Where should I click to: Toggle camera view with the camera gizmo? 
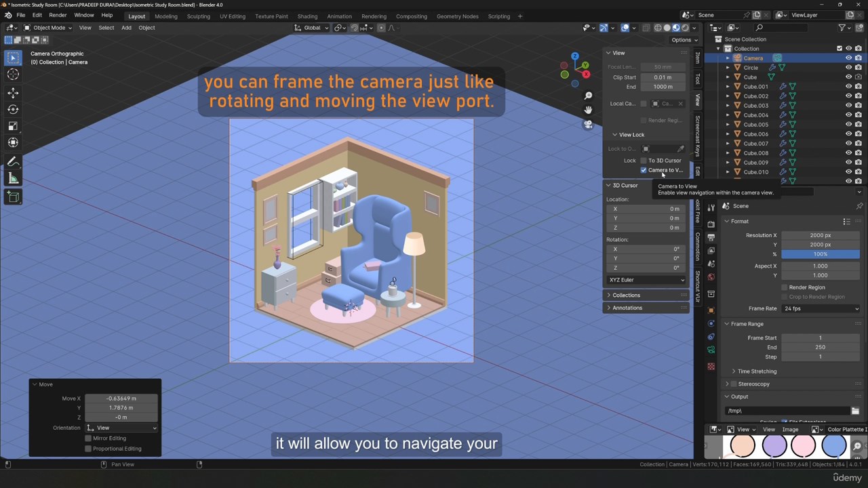[x=588, y=125]
